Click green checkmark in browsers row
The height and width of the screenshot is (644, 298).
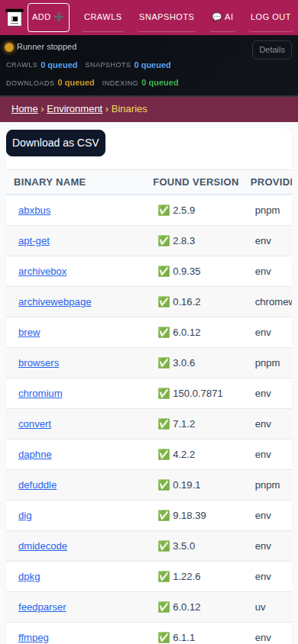click(x=164, y=363)
